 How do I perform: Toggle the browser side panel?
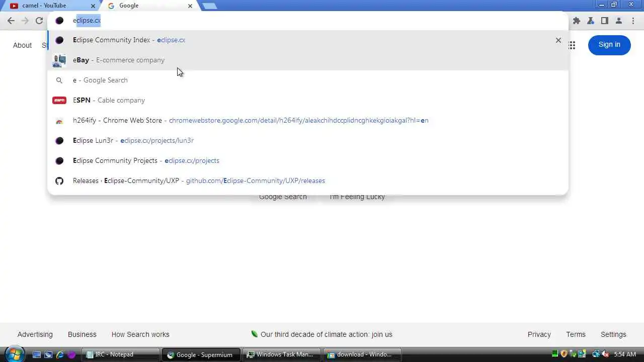(x=605, y=21)
